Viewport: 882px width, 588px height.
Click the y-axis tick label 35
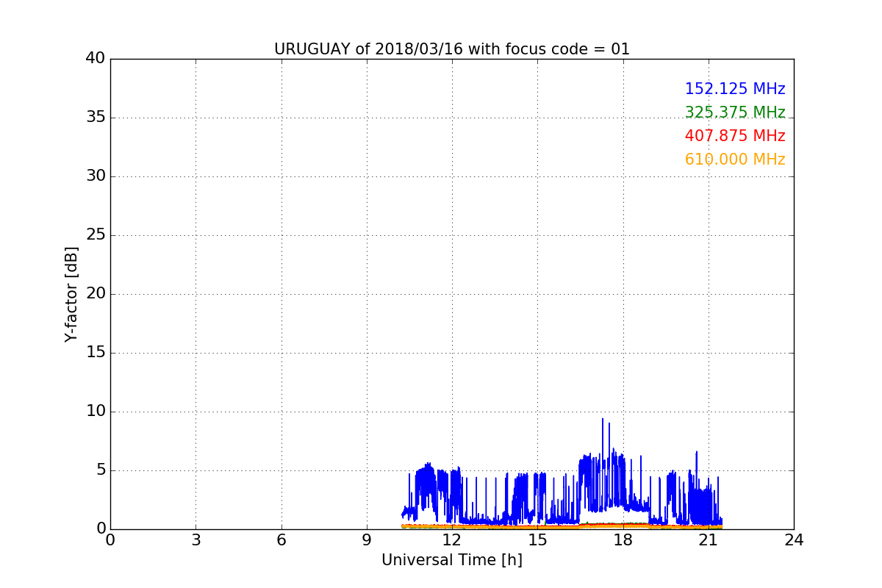(96, 118)
